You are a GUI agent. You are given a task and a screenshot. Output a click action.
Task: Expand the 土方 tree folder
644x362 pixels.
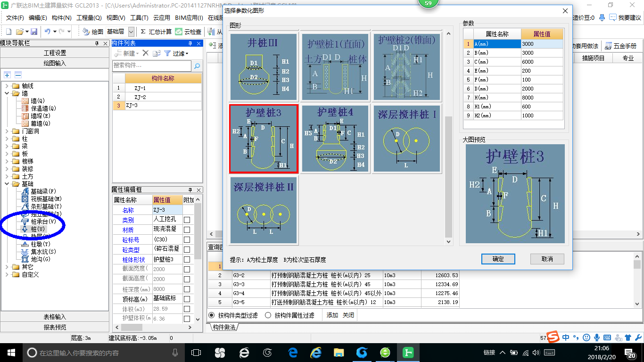[7, 176]
